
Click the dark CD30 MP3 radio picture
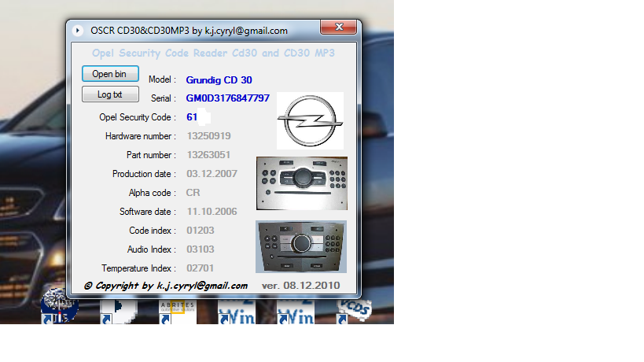pos(301,246)
